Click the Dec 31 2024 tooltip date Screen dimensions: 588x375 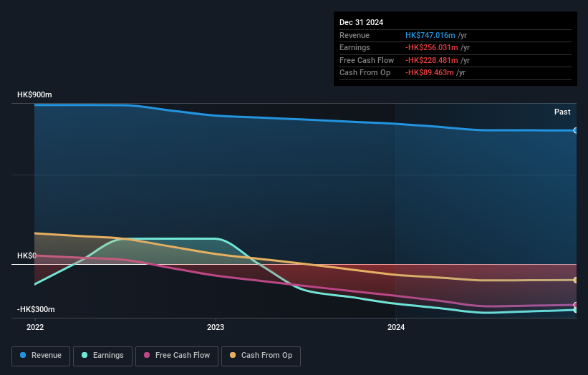(362, 22)
